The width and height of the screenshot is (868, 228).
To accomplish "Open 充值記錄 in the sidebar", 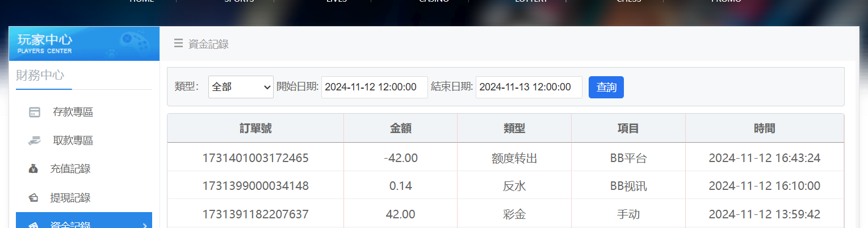I will click(x=84, y=169).
